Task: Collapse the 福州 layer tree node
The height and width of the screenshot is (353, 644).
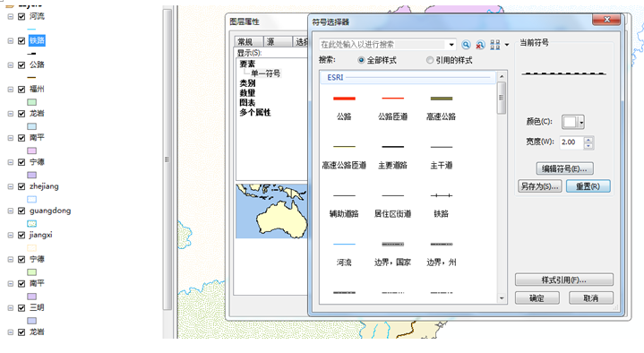Action: pos(10,90)
